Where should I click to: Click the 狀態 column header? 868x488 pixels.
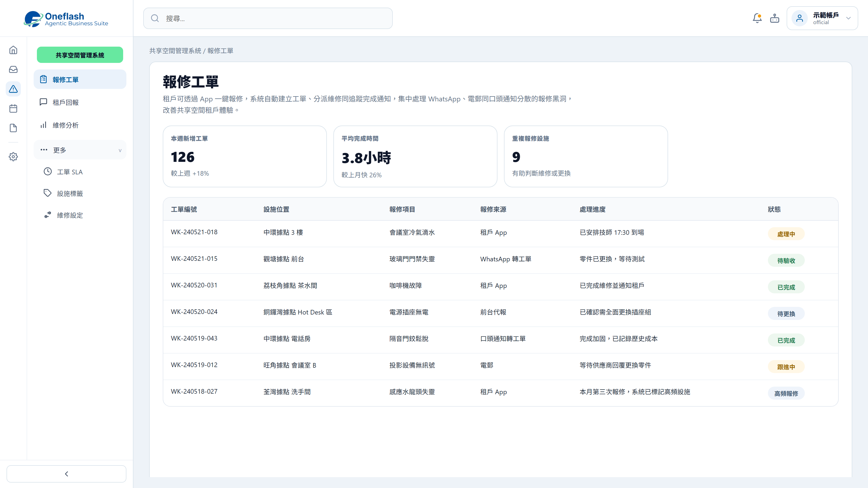(774, 209)
